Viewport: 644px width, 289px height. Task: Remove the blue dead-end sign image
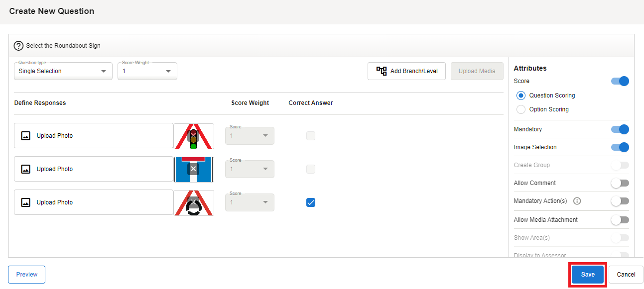193,169
